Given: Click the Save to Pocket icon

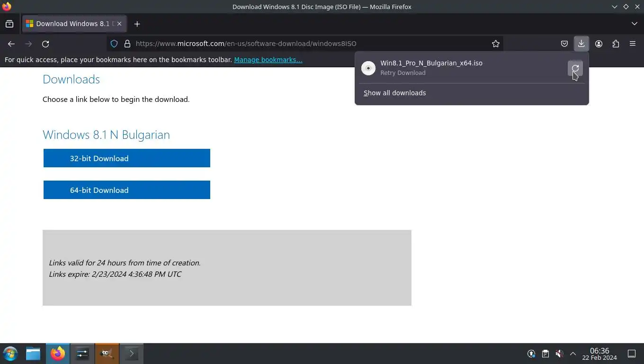Looking at the screenshot, I should pyautogui.click(x=564, y=44).
